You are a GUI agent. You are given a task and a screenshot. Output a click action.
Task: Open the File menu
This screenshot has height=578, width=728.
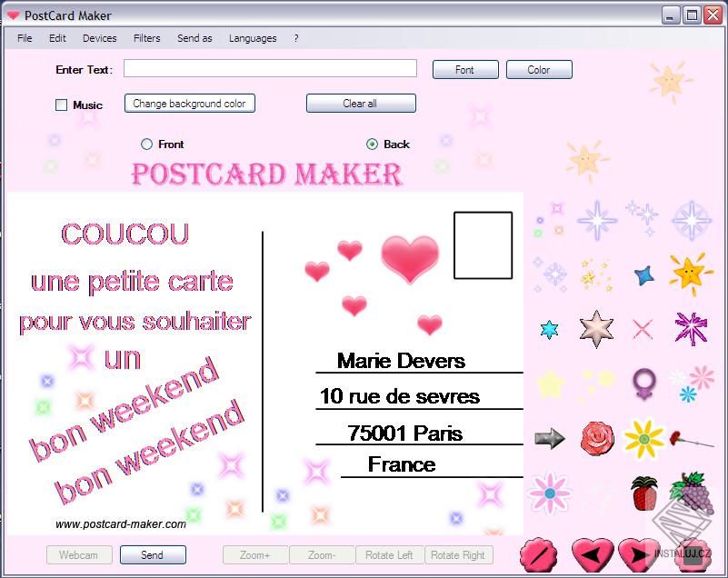pos(25,38)
